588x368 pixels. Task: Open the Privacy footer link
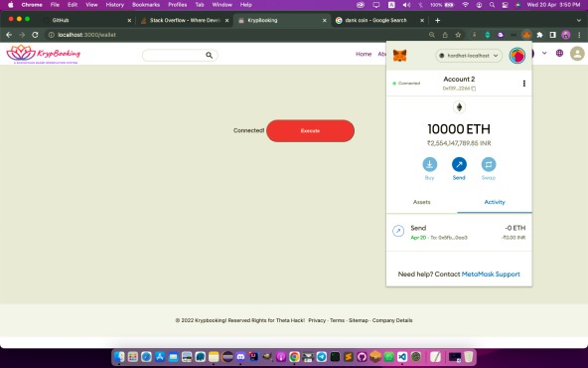tap(317, 320)
